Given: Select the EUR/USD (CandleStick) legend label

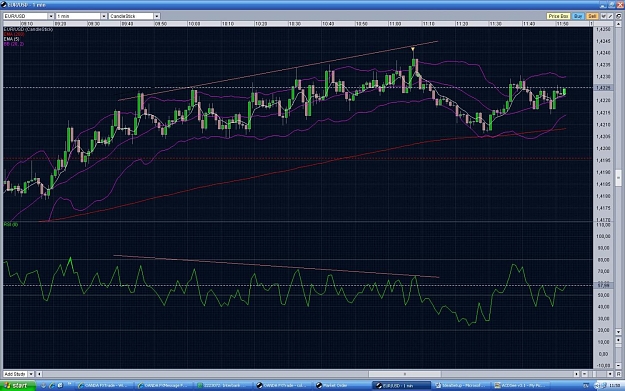Looking at the screenshot, I should [x=28, y=29].
